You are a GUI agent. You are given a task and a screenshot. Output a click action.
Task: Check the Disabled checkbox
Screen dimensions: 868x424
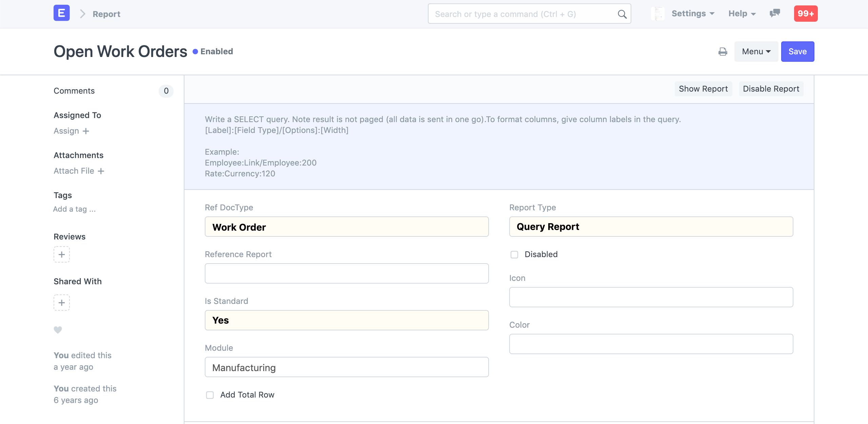coord(514,254)
